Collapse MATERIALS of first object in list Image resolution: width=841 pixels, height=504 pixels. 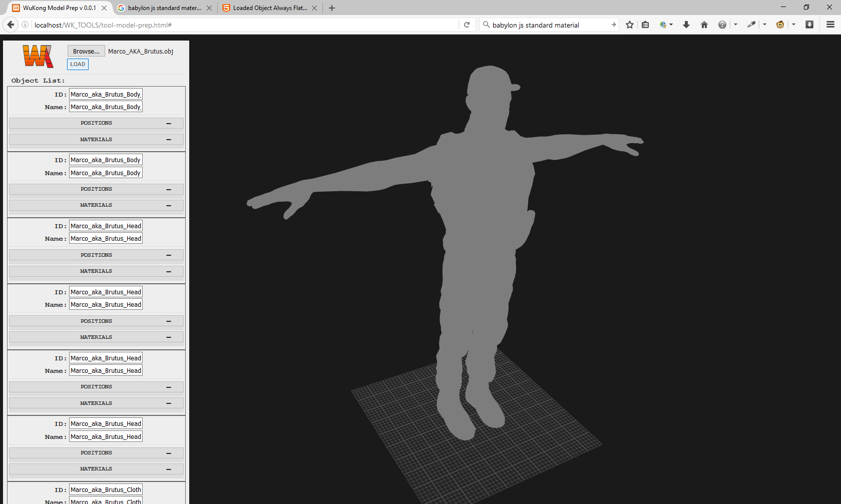(96, 140)
